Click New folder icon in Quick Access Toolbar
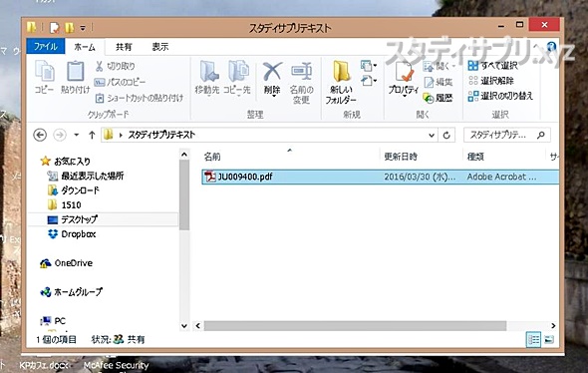Image resolution: width=588 pixels, height=373 pixels. 69,27
